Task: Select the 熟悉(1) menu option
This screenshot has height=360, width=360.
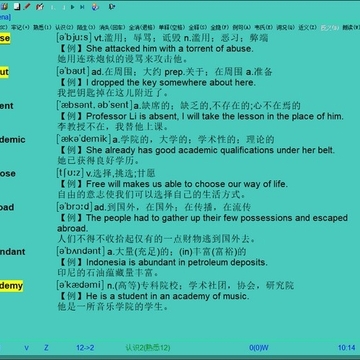Action: [x=42, y=27]
